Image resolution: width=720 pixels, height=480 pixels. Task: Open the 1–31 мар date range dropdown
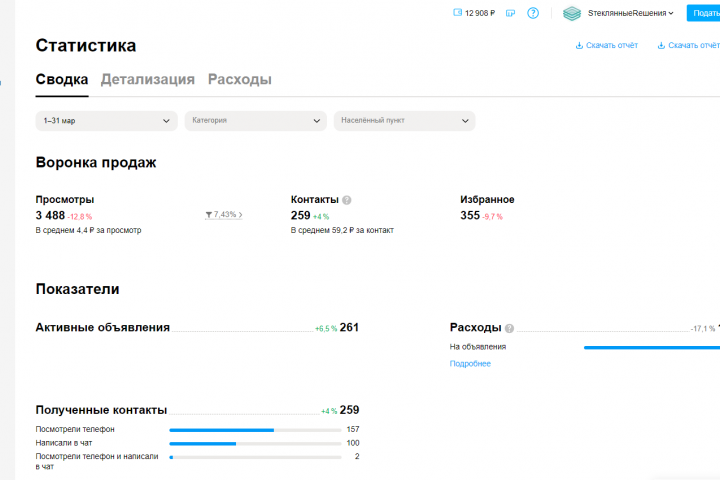pos(107,121)
